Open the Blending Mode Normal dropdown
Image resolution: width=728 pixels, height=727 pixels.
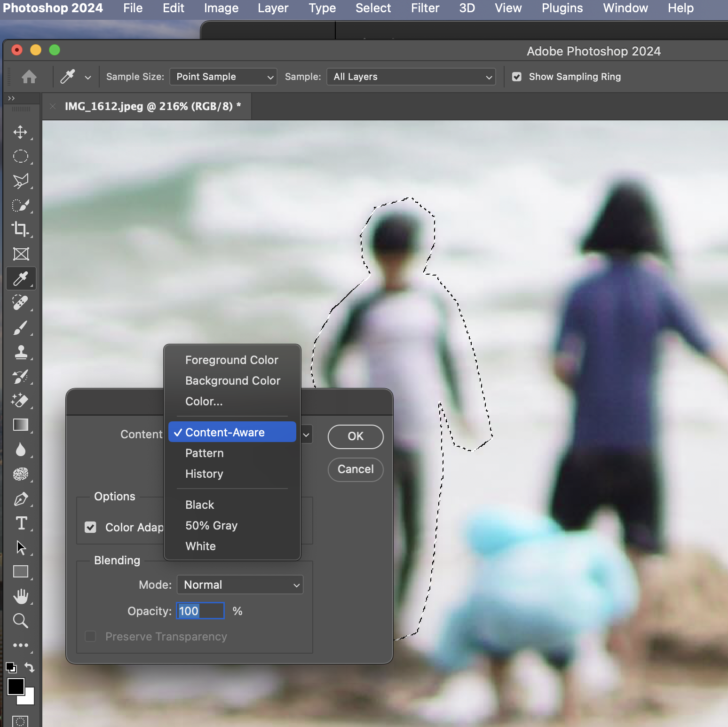[240, 585]
